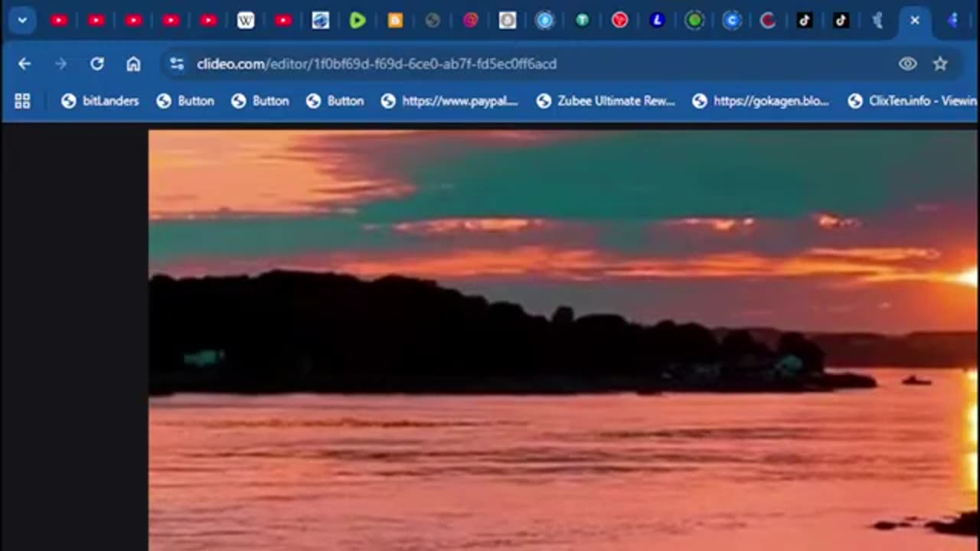Screen dimensions: 980x551
Task: Click the eye icon in address bar
Action: click(x=907, y=64)
